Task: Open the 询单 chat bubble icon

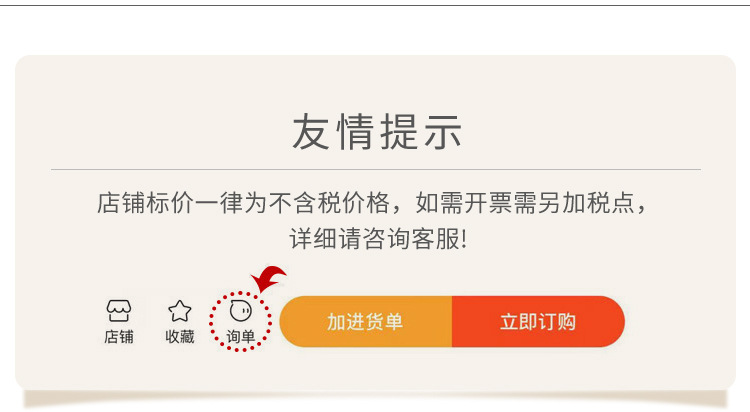Action: (x=241, y=311)
